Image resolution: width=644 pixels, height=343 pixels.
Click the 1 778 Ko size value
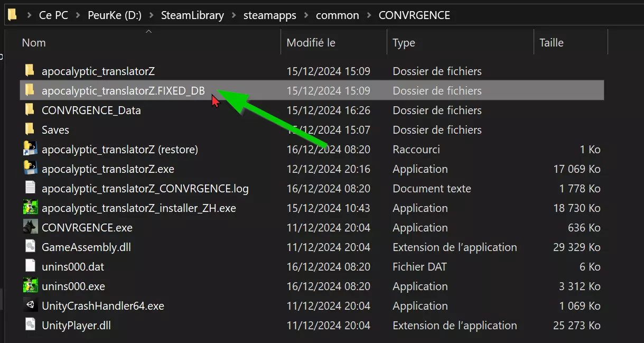[580, 189]
